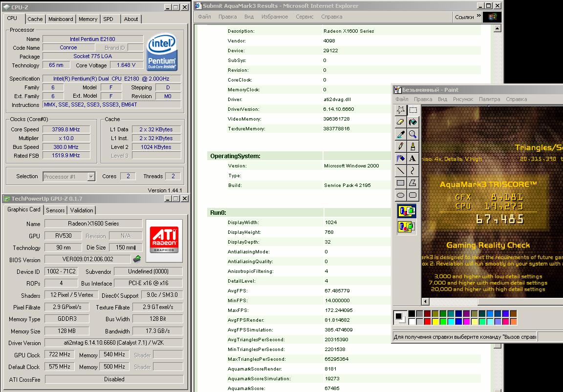Image resolution: width=563 pixels, height=392 pixels.
Task: Click the ATI CrossFire Disabled field
Action: (x=114, y=379)
